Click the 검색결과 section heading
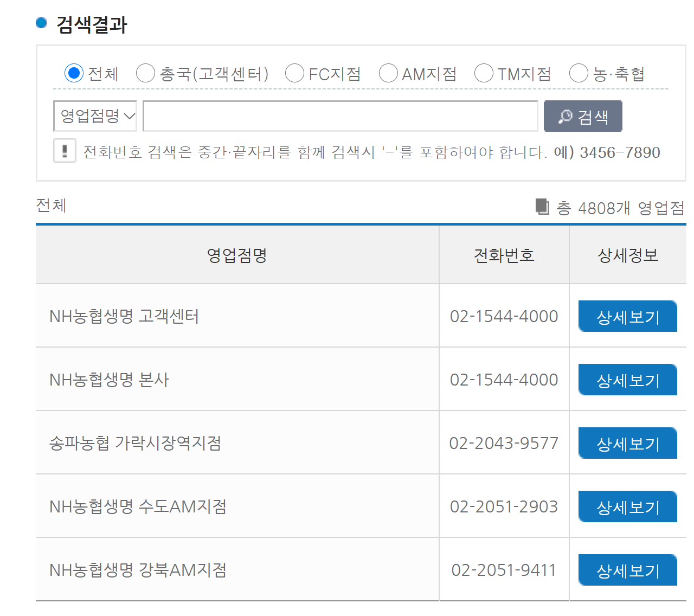694x616 pixels. [92, 24]
